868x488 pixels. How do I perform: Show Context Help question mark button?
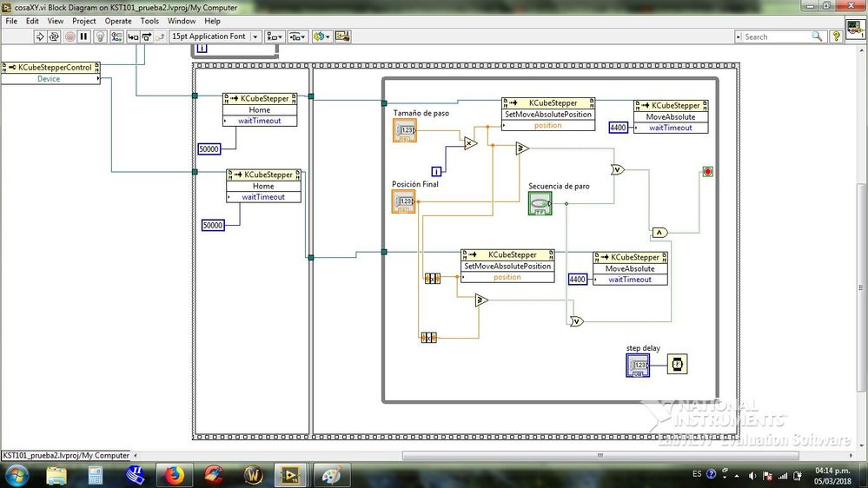[837, 36]
